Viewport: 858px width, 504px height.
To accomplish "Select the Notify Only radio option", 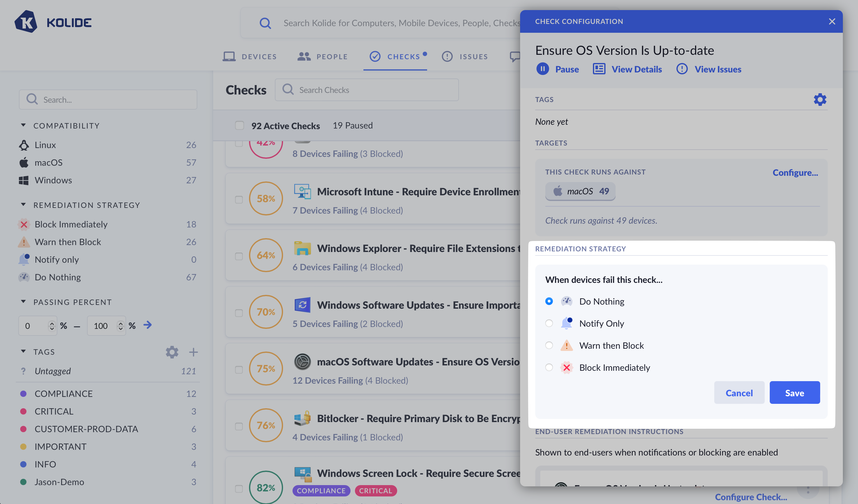I will 549,323.
